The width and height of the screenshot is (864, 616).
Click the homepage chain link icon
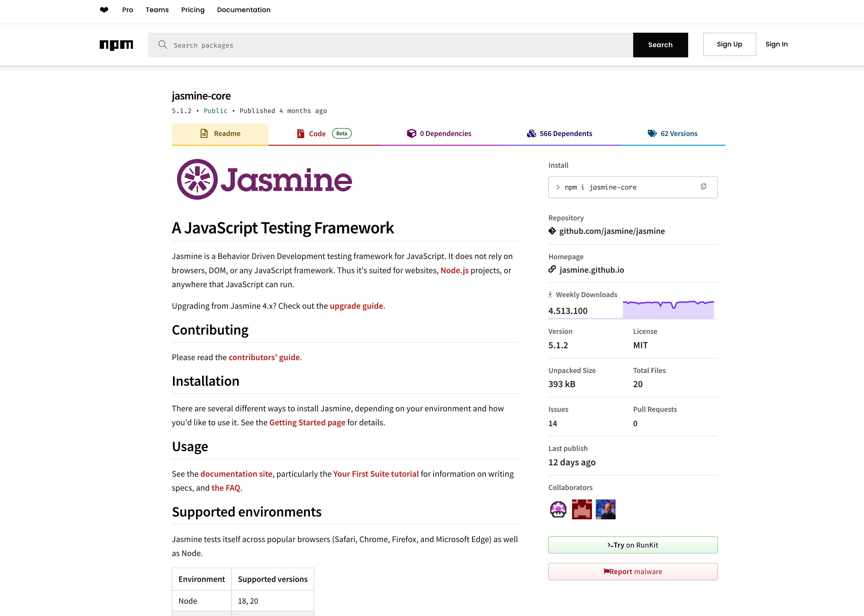552,269
